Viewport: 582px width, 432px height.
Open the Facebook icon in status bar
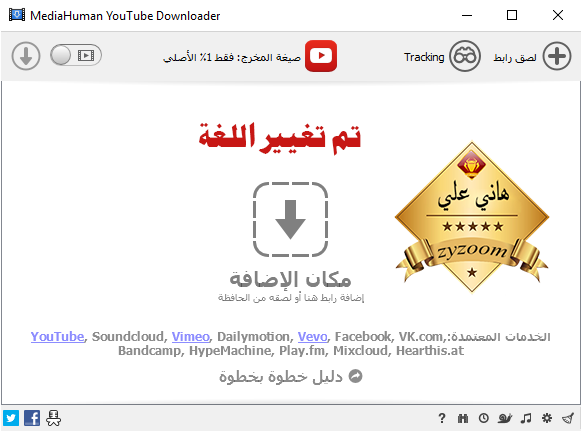tap(32, 418)
